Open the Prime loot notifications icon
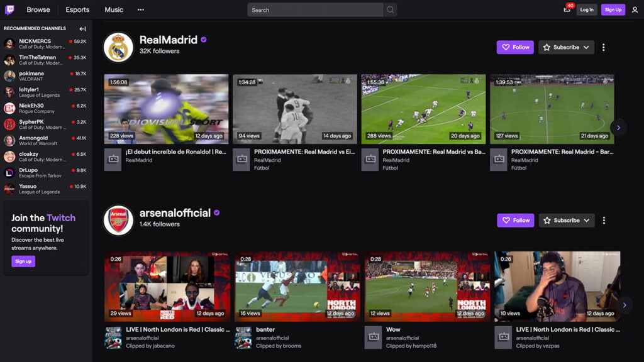The image size is (644, 362). tap(566, 9)
